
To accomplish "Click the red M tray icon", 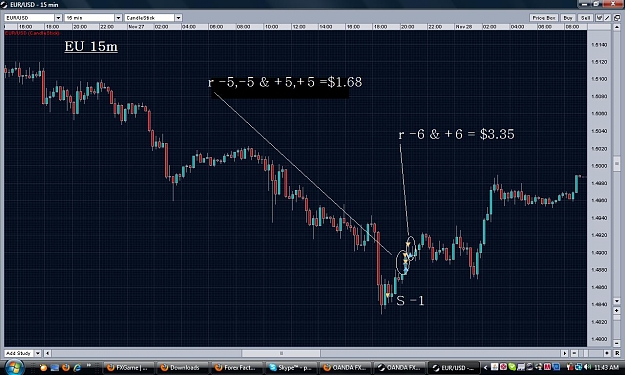I will click(547, 367).
